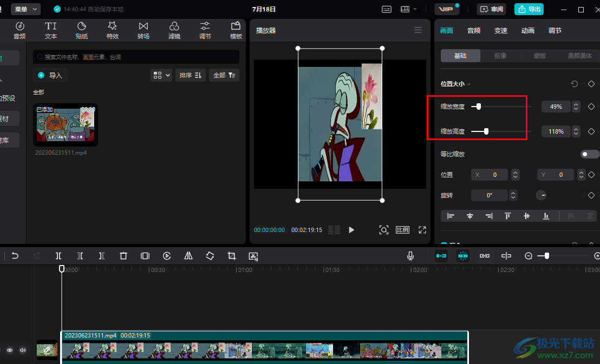Toggle the main track magnet button
Image resolution: width=600 pixels, height=364 pixels.
[441, 256]
